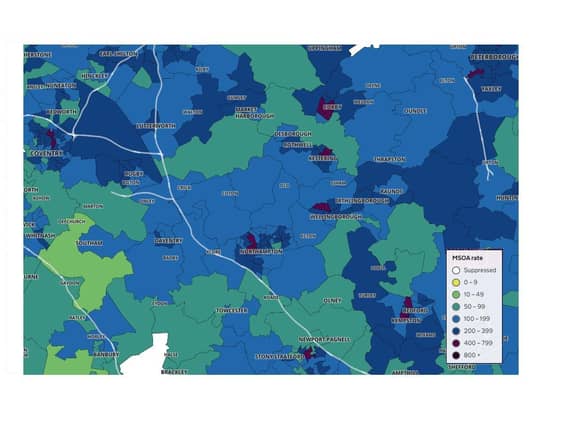Select the Earl Shilton label
Viewport: 569px width, 427px height.
click(x=119, y=54)
